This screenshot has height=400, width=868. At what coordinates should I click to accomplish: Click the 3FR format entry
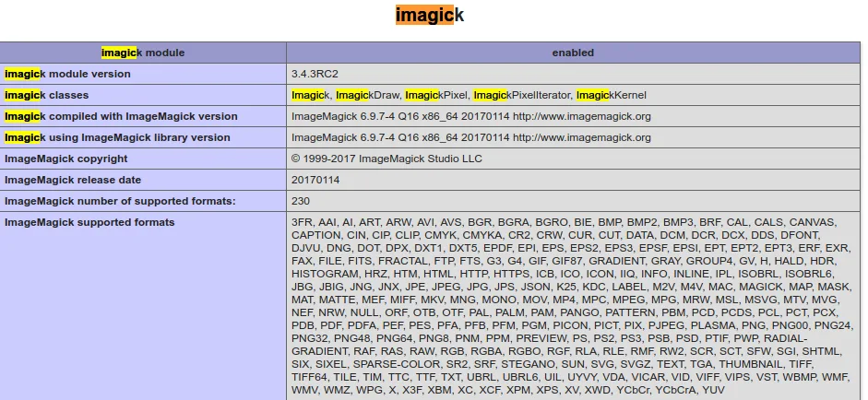click(x=303, y=222)
